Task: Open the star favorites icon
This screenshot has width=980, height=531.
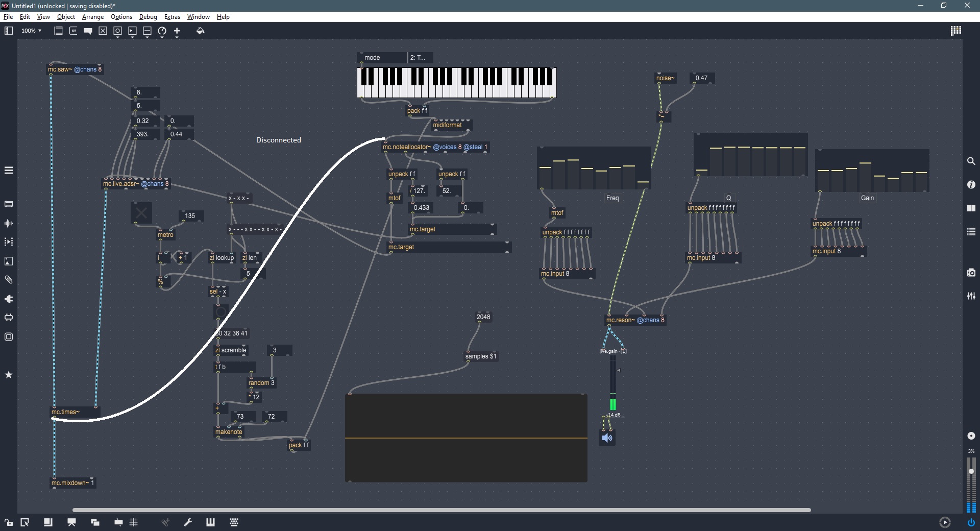Action: coord(9,375)
